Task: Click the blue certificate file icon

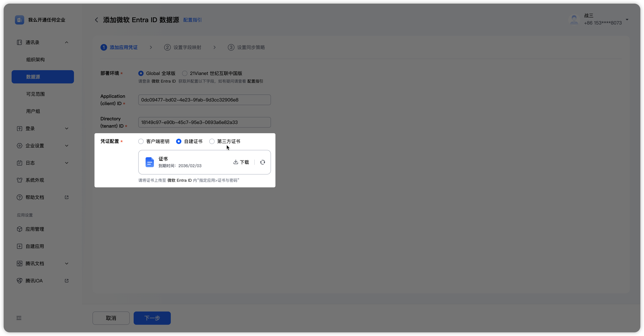Action: pyautogui.click(x=150, y=162)
